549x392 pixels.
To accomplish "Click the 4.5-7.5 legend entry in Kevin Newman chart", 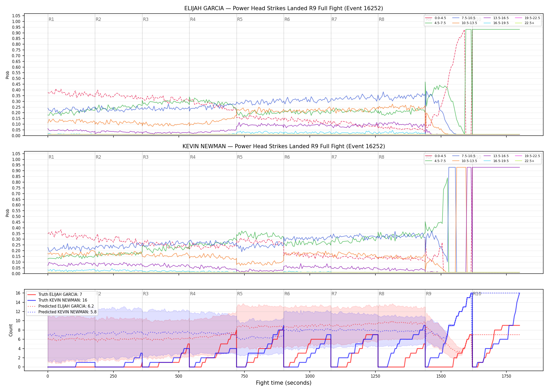I will click(x=436, y=161).
